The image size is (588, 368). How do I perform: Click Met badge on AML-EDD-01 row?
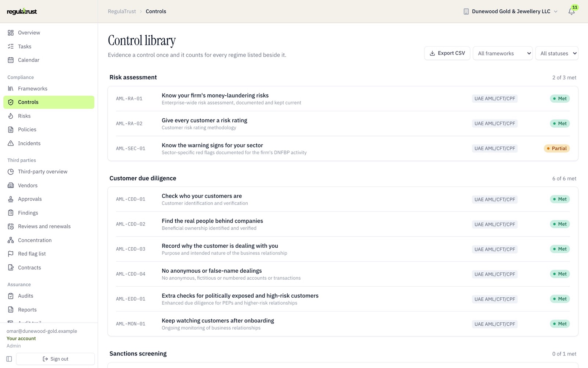(x=560, y=299)
